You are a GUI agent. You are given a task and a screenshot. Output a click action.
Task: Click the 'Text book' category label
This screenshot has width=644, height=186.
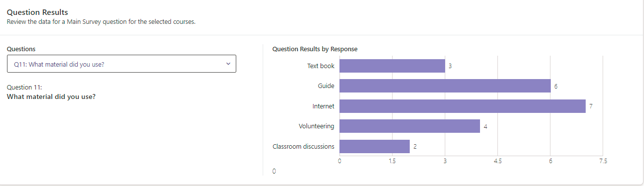point(321,66)
